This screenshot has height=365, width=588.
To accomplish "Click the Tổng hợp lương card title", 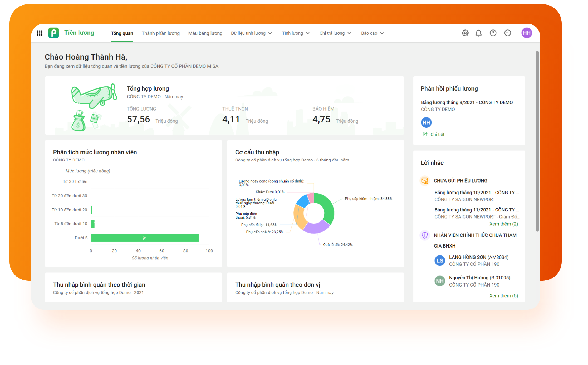I will pyautogui.click(x=148, y=89).
